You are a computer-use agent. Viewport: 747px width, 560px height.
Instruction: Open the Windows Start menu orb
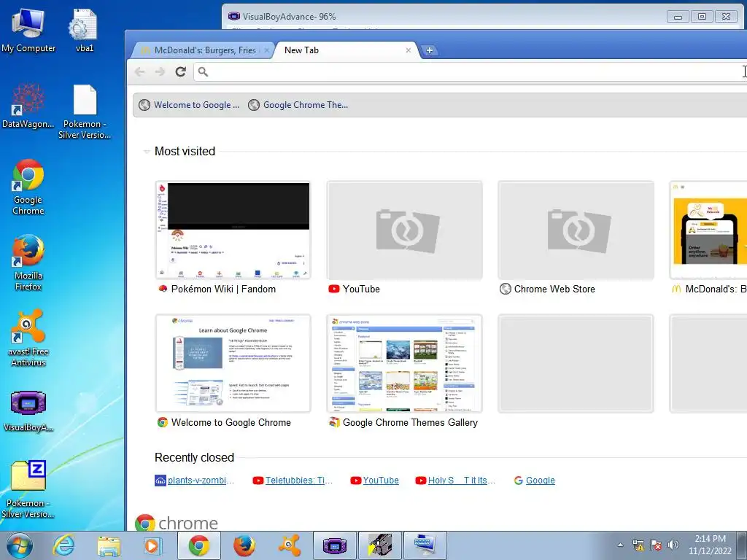click(x=20, y=545)
